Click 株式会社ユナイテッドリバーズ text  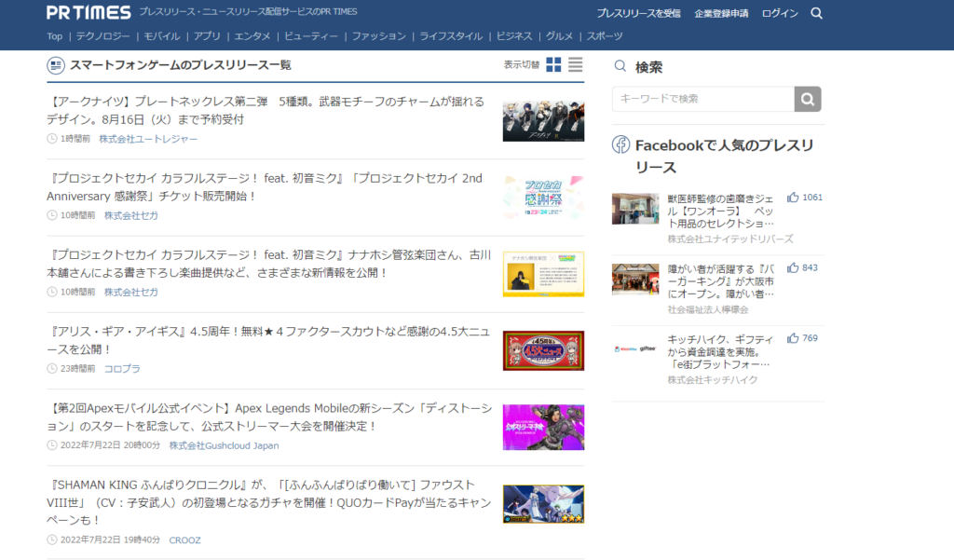coord(730,239)
